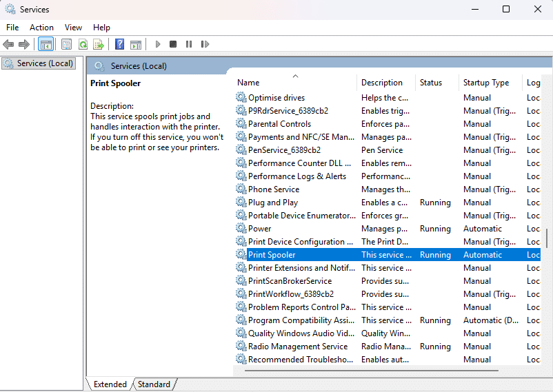
Task: Open the File menu
Action: 12,28
